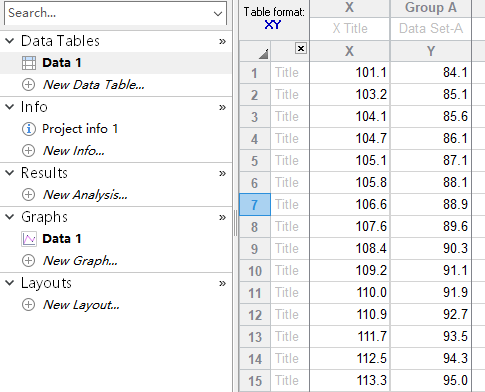Click the double arrow next to Results
This screenshot has height=392, width=485.
[222, 173]
